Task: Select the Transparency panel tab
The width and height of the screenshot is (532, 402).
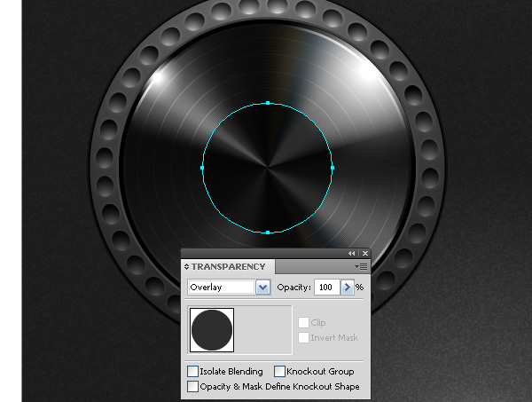Action: click(x=229, y=267)
